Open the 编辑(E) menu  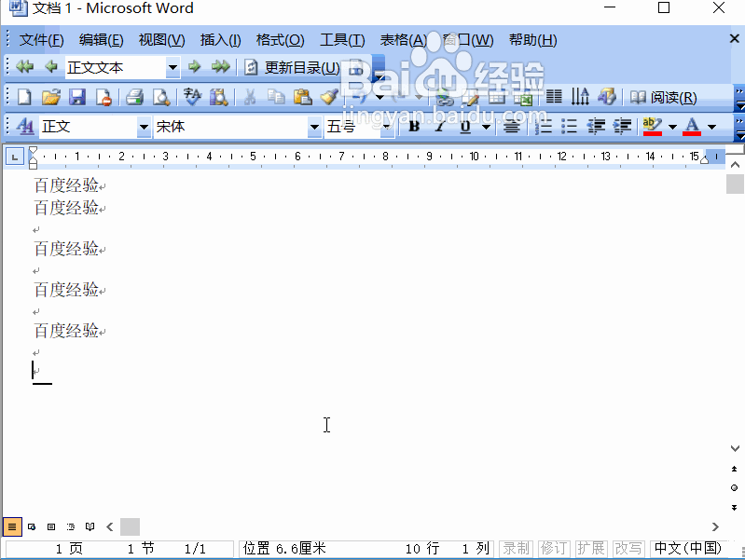click(102, 40)
